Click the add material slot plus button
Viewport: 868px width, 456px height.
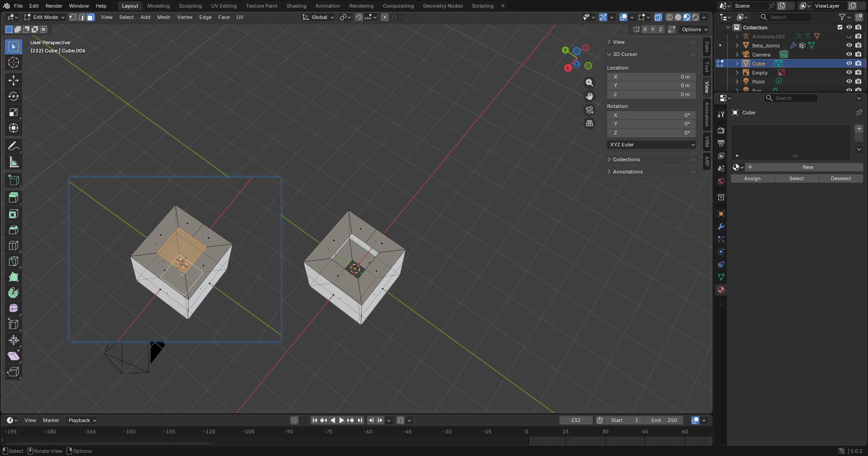point(859,129)
